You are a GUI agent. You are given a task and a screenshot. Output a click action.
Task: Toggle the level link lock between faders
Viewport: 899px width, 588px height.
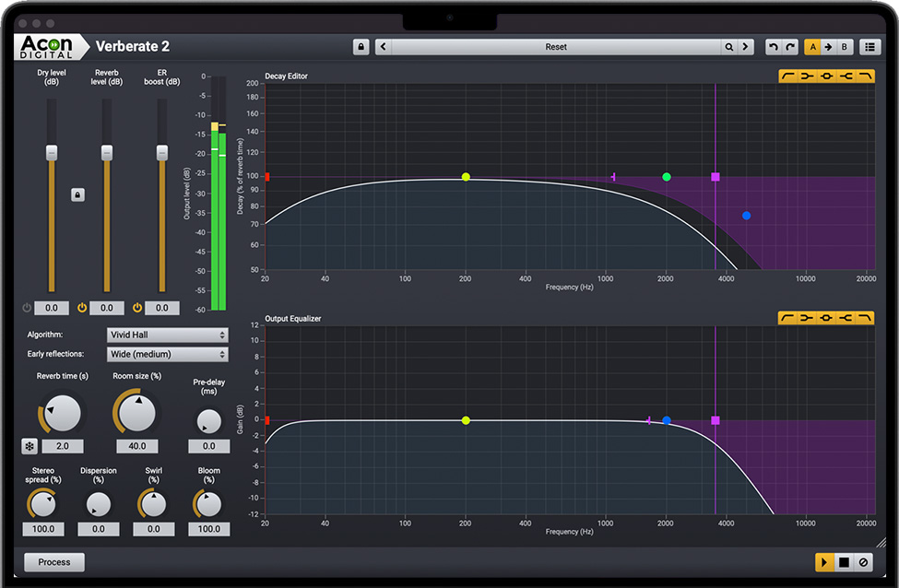(x=77, y=194)
